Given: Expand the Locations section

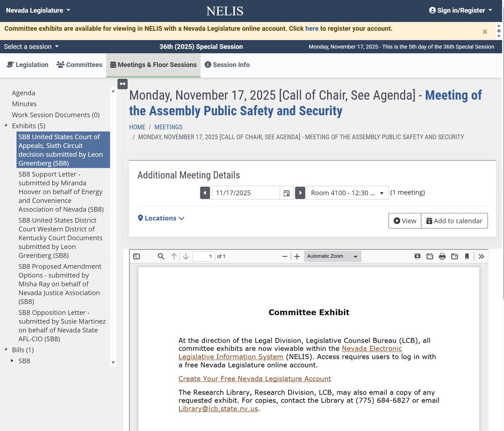Looking at the screenshot, I should (x=161, y=218).
